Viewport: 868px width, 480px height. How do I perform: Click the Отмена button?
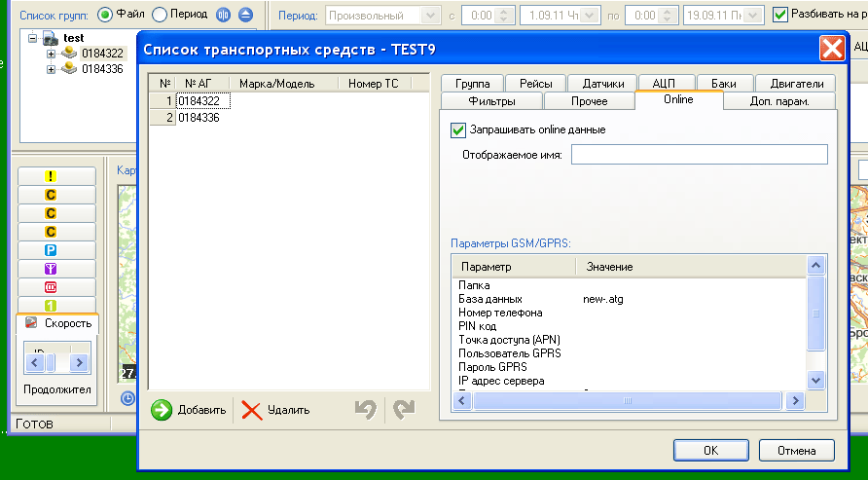(x=797, y=451)
